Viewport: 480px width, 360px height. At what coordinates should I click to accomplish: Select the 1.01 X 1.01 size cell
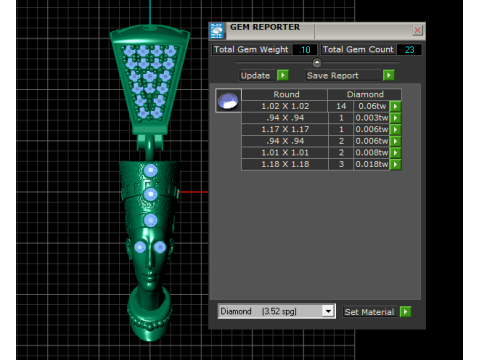(x=285, y=153)
